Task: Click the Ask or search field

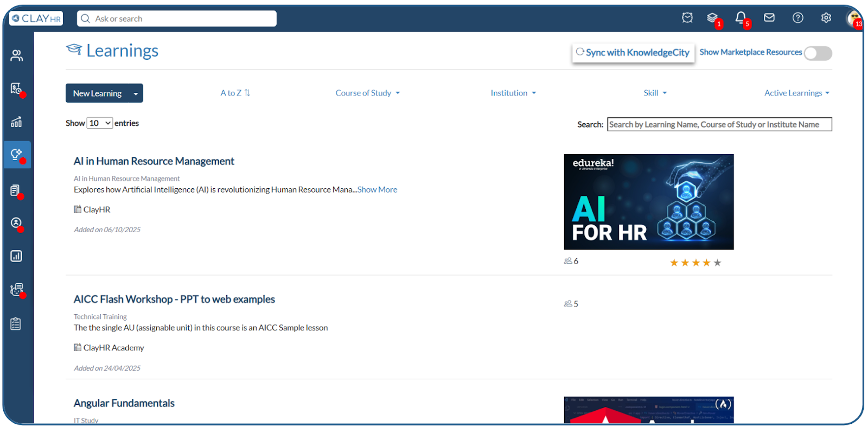Action: (177, 18)
